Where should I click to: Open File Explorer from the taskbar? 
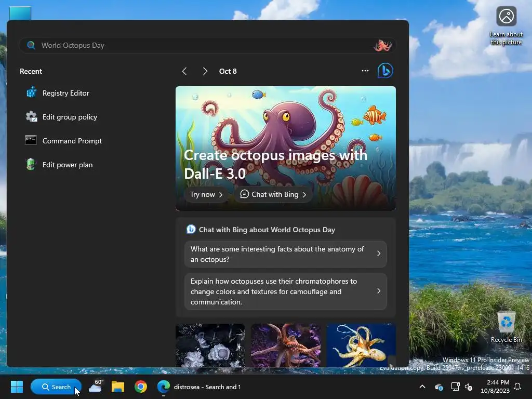pos(118,387)
